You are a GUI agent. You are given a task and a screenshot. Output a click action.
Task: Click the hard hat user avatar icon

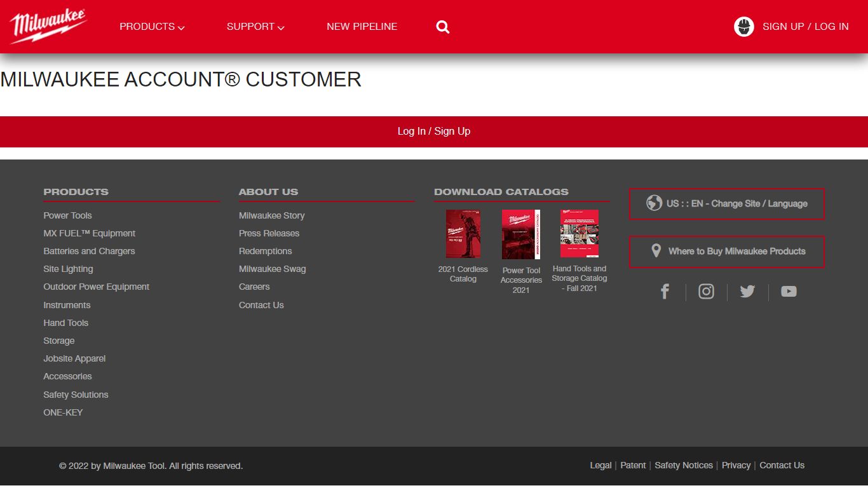pyautogui.click(x=743, y=27)
